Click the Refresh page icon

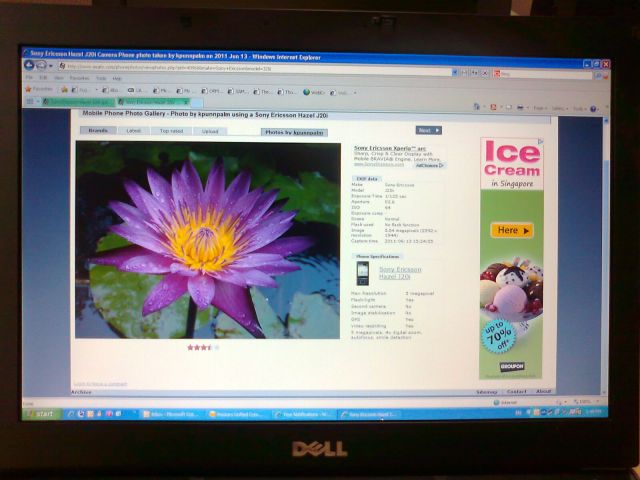point(475,73)
